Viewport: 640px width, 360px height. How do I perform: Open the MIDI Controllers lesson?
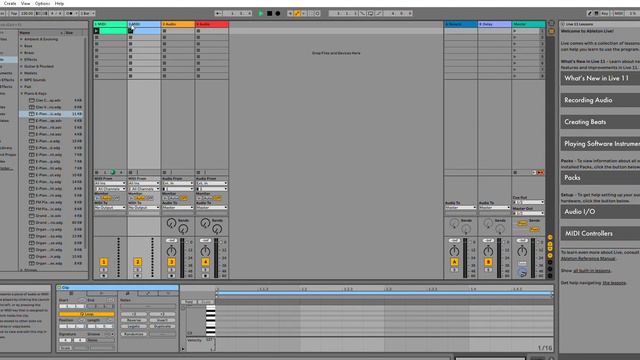tap(600, 233)
